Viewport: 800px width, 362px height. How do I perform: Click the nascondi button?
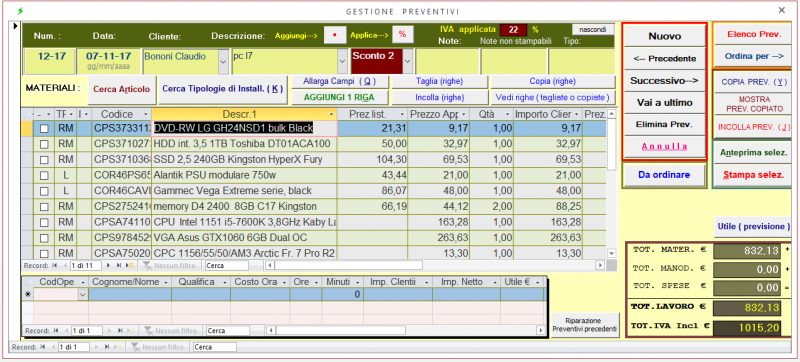593,29
